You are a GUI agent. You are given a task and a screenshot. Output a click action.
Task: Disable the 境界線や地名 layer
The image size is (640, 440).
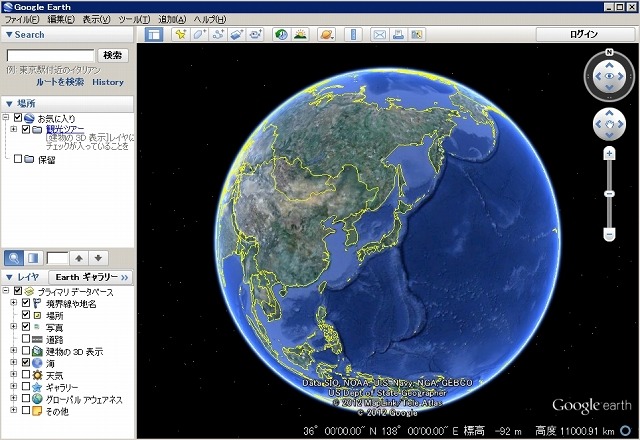26,303
